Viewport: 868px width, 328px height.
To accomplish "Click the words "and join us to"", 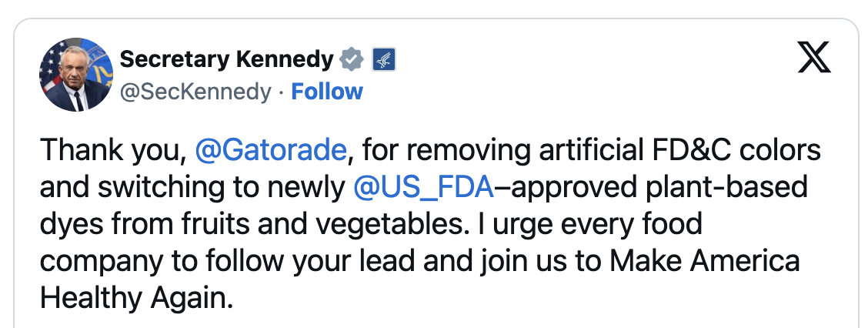I will pos(506,261).
